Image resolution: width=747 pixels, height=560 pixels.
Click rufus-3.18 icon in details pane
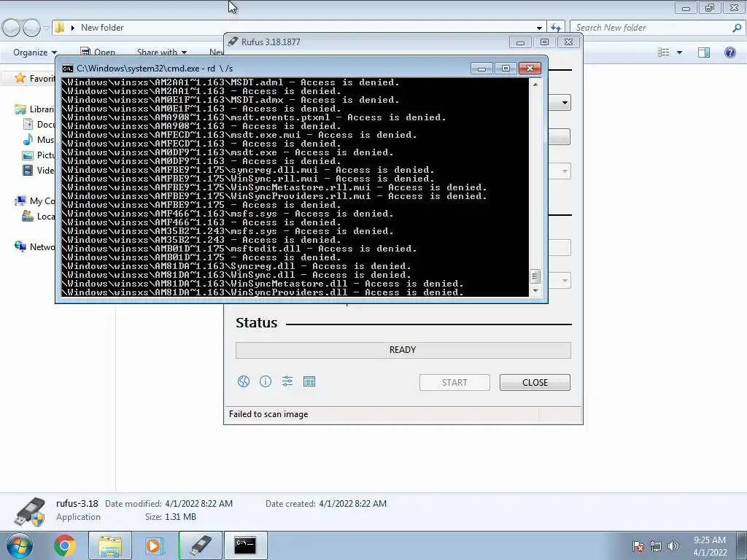[29, 511]
